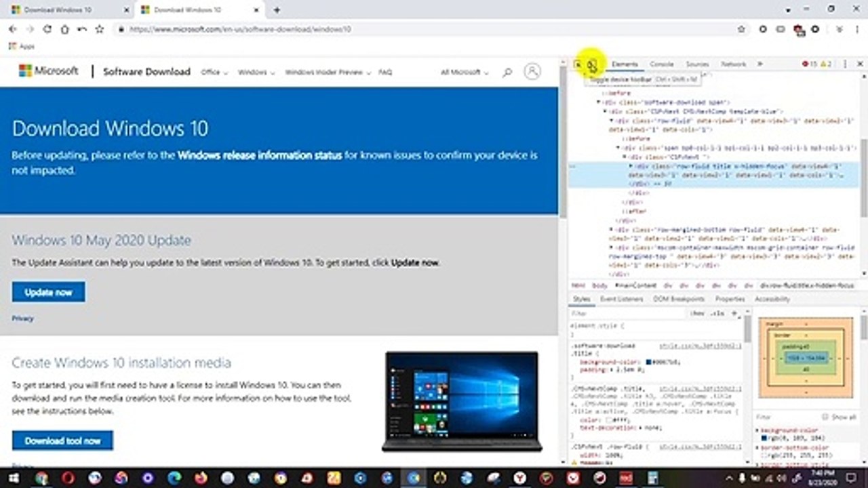Toggle the .cls class editor

(717, 313)
